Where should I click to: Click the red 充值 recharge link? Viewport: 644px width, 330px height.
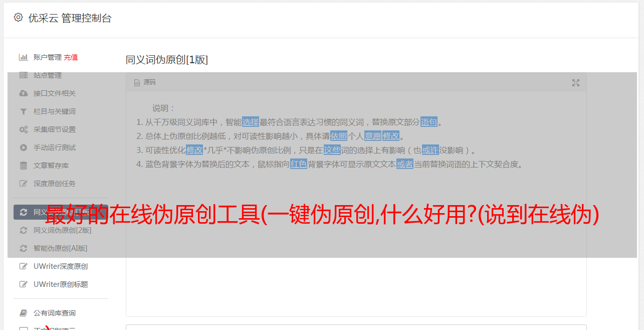[x=71, y=57]
